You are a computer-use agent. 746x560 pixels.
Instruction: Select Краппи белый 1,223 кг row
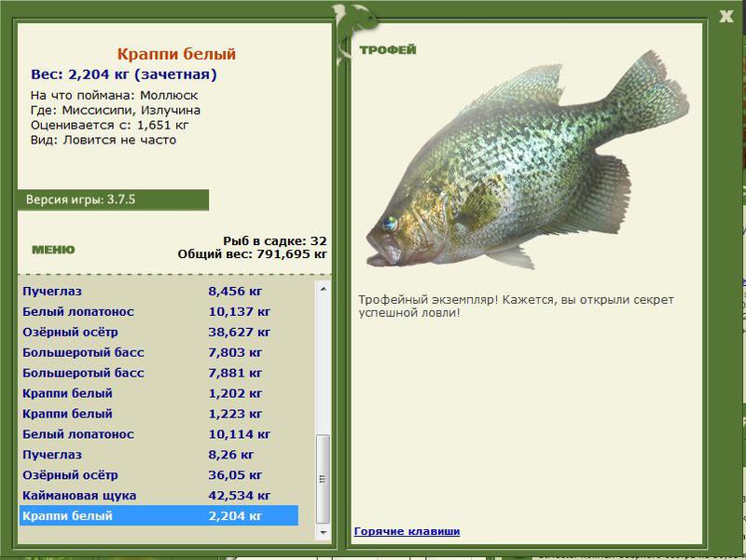pos(159,414)
